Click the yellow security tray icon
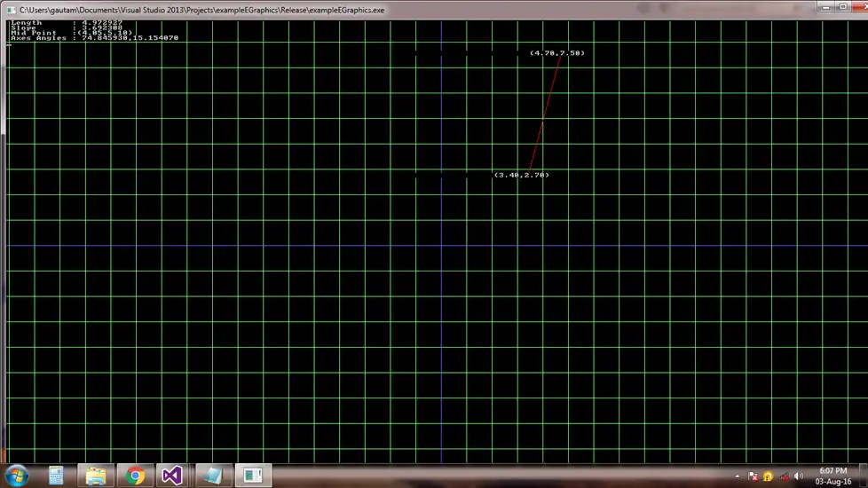868x488 pixels. coord(768,476)
